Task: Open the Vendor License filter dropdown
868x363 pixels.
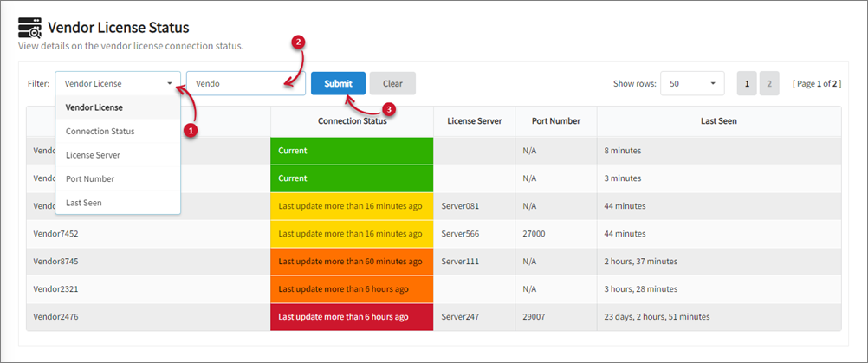Action: click(118, 83)
